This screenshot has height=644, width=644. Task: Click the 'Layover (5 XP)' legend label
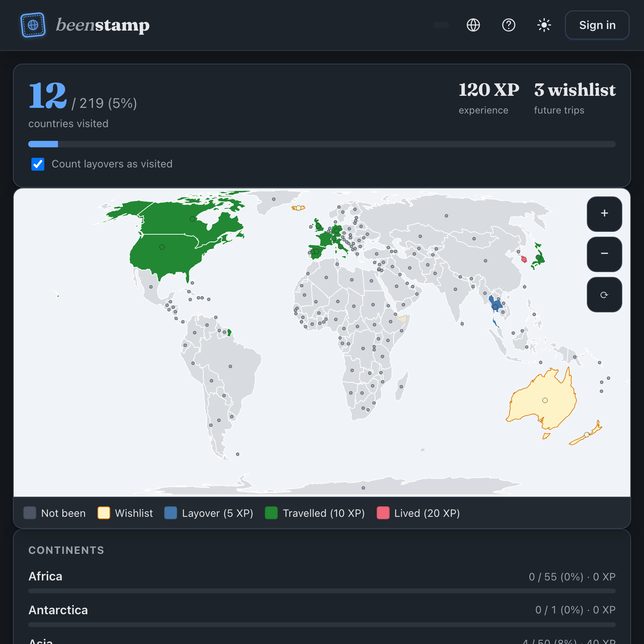pos(217,513)
